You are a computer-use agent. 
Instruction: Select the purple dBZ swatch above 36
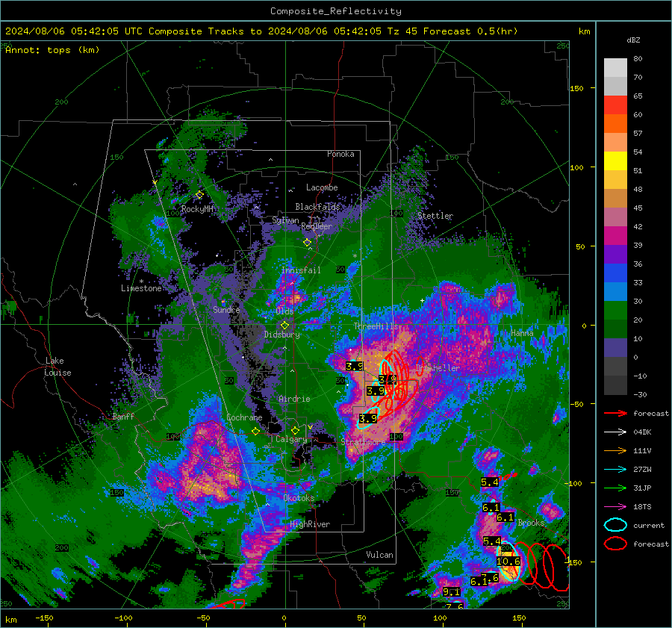point(615,255)
